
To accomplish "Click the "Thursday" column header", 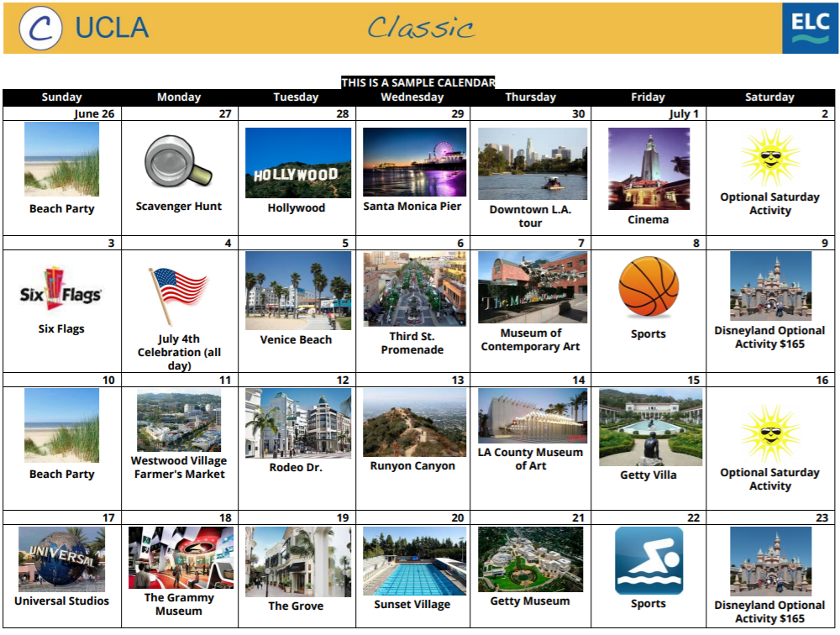I will tap(530, 97).
